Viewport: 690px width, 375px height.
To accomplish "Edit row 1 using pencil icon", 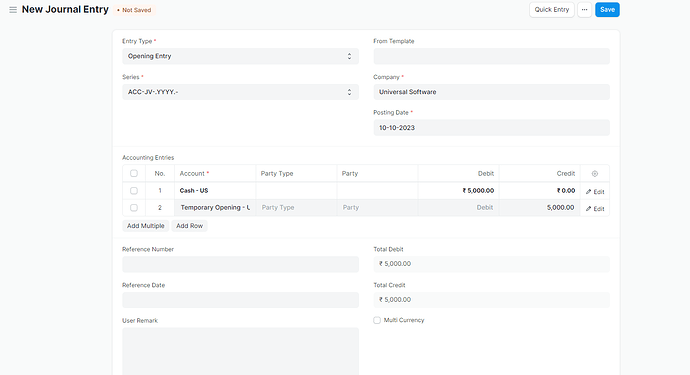I will [595, 191].
